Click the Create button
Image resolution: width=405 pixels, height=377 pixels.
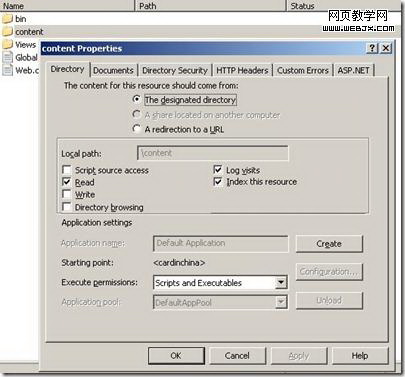329,244
